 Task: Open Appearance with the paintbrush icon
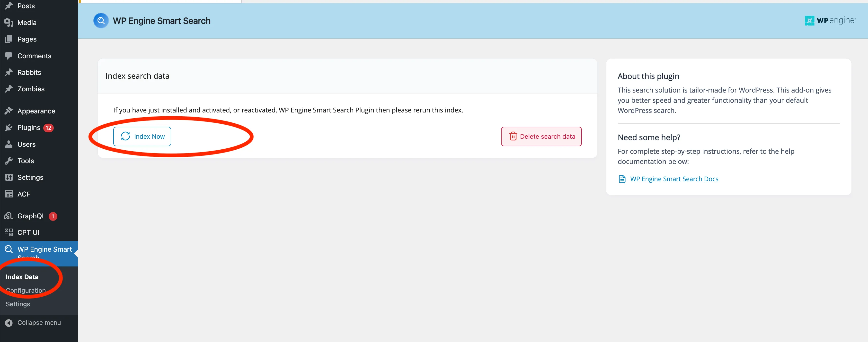click(x=9, y=111)
